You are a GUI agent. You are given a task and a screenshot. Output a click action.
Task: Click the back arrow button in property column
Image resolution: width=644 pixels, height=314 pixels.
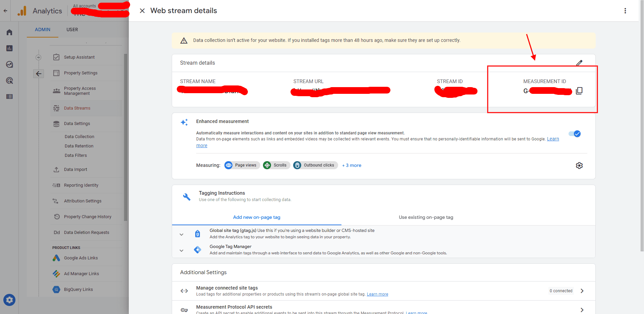39,74
